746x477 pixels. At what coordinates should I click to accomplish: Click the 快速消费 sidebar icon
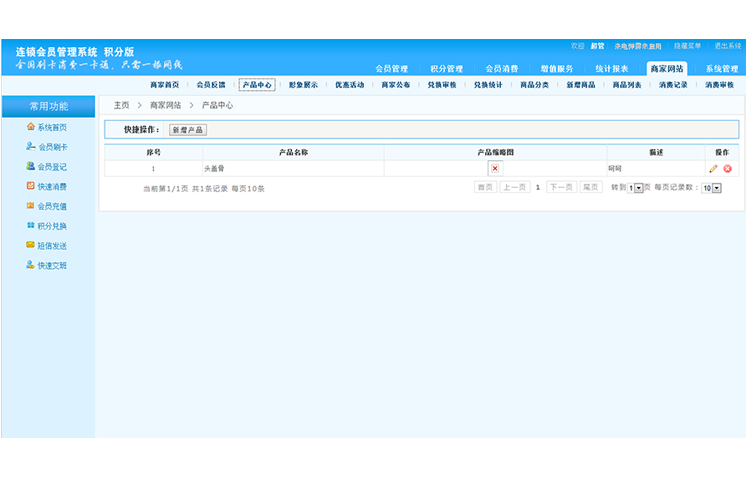(30, 186)
